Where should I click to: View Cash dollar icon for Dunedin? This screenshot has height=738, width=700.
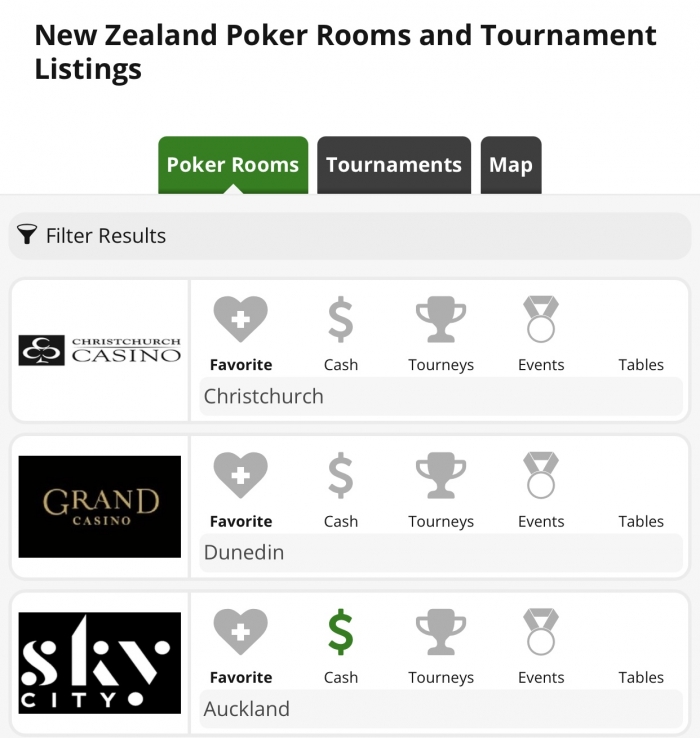pos(340,475)
